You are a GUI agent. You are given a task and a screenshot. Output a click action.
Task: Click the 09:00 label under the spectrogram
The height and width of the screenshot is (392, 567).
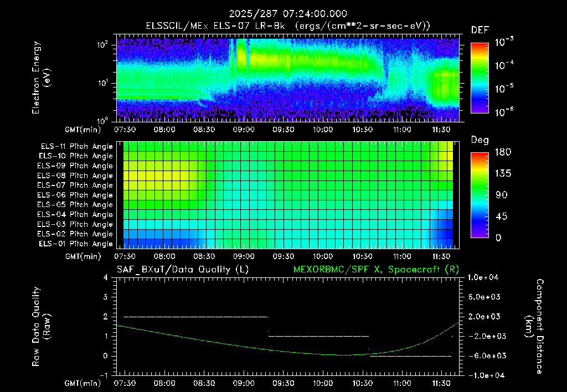click(x=244, y=130)
